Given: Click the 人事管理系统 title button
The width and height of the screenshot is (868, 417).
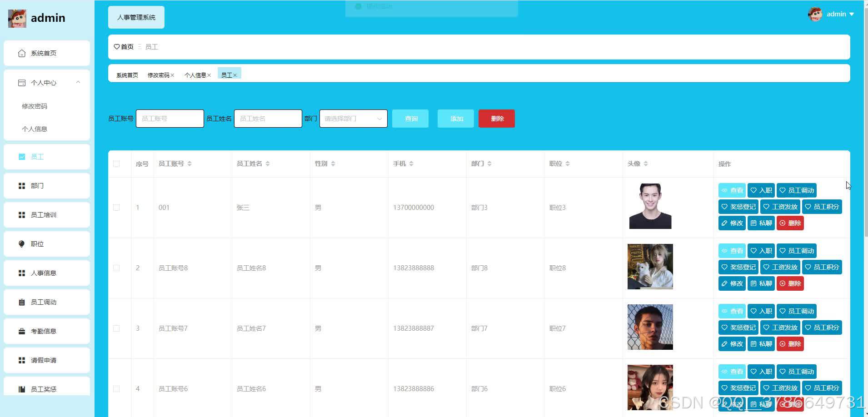Looking at the screenshot, I should [136, 17].
